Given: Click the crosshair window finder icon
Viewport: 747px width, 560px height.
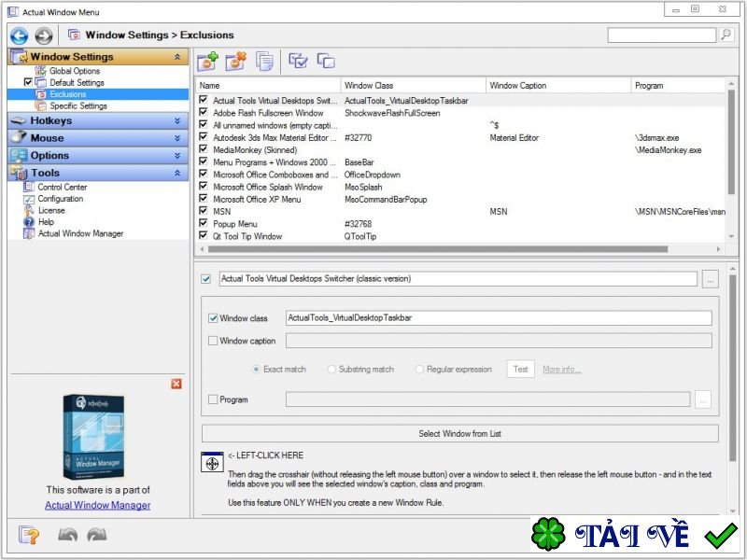Looking at the screenshot, I should (x=212, y=463).
